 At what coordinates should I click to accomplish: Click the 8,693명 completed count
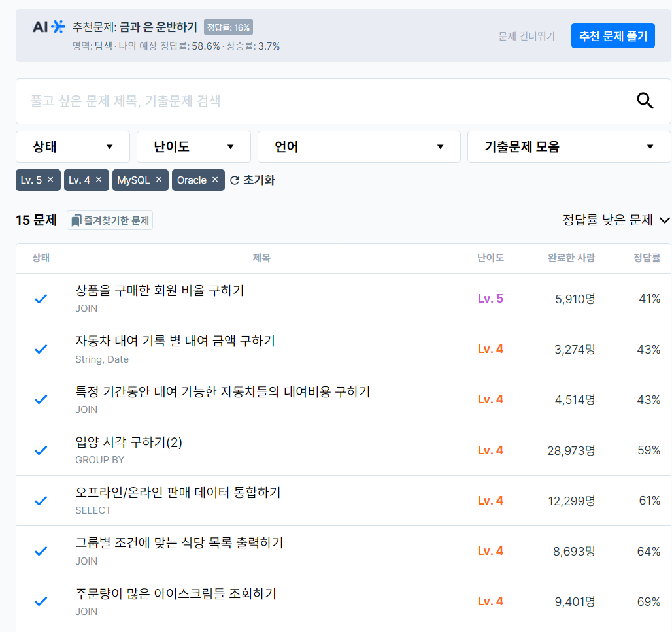pos(575,552)
